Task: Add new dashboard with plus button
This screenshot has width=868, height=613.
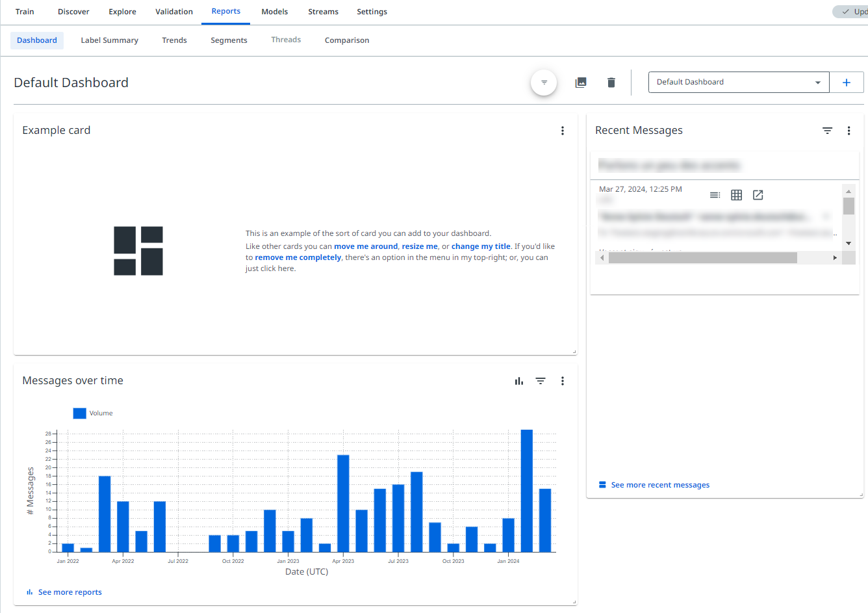Action: tap(846, 83)
